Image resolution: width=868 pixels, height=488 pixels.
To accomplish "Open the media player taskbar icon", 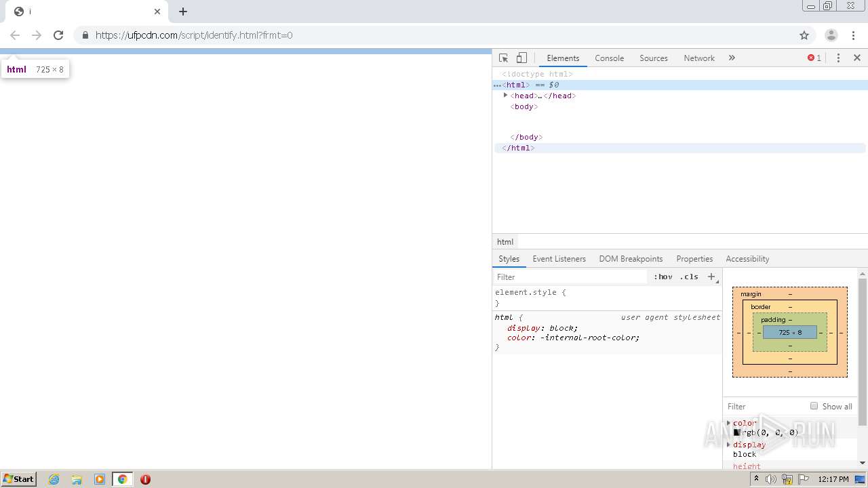I will [x=100, y=479].
